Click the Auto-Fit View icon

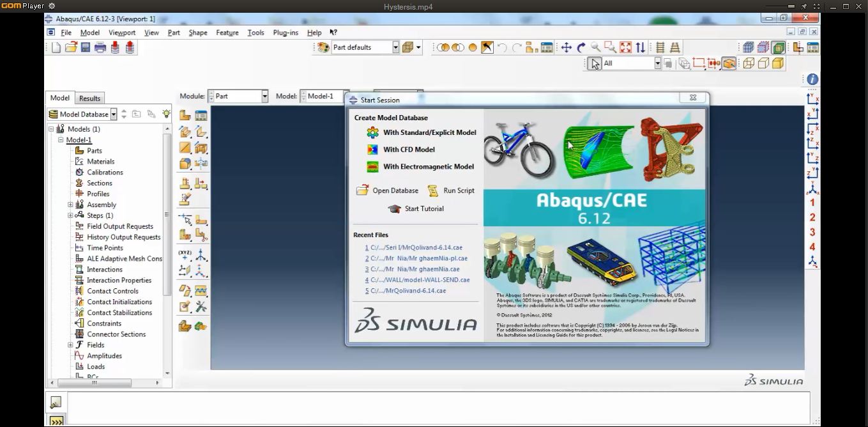click(625, 47)
